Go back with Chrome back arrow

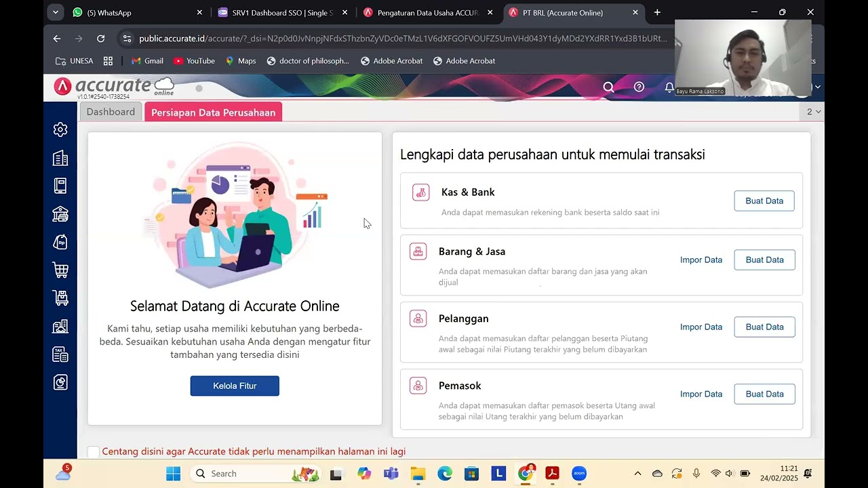click(x=57, y=39)
